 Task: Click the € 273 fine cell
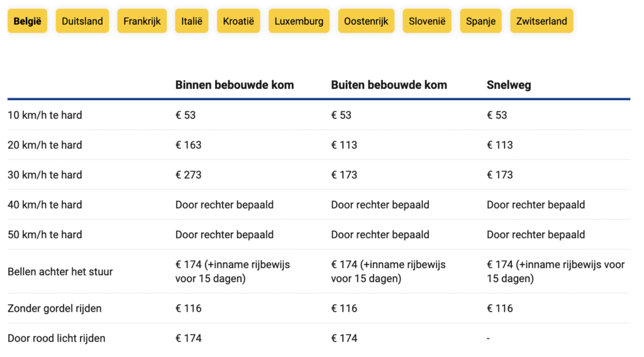click(x=189, y=175)
